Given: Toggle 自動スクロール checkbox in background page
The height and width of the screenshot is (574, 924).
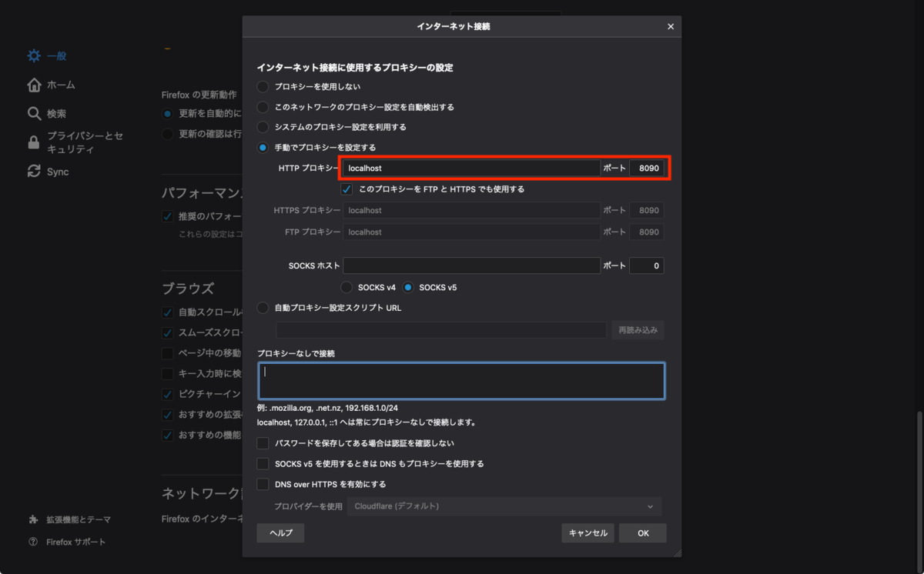Looking at the screenshot, I should (167, 312).
